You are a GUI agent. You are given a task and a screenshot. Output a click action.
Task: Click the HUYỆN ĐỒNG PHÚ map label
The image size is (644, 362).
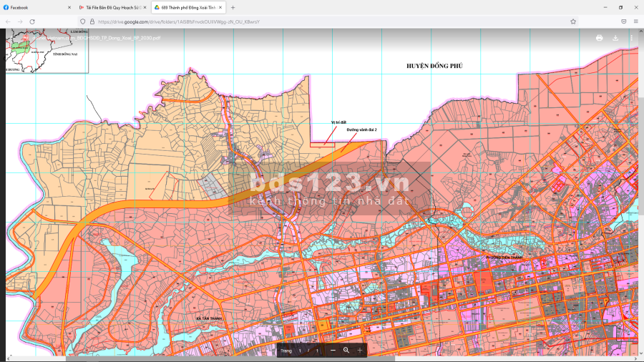pyautogui.click(x=434, y=66)
